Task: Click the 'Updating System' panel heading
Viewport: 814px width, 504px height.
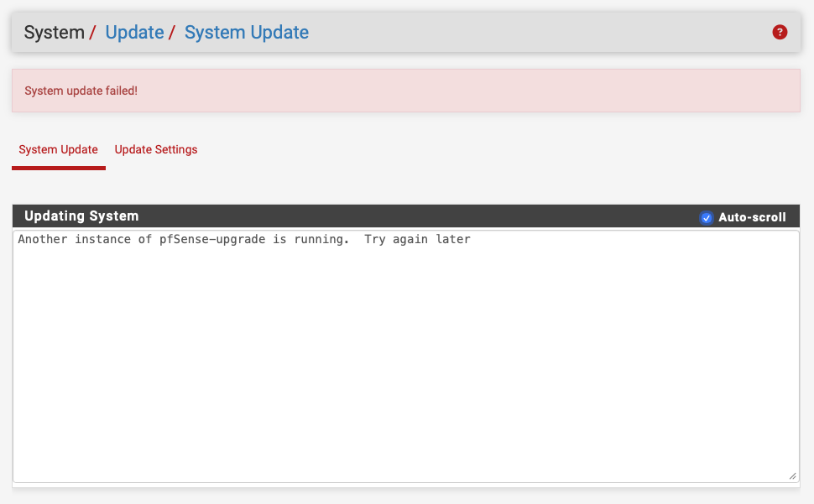Action: pos(81,216)
